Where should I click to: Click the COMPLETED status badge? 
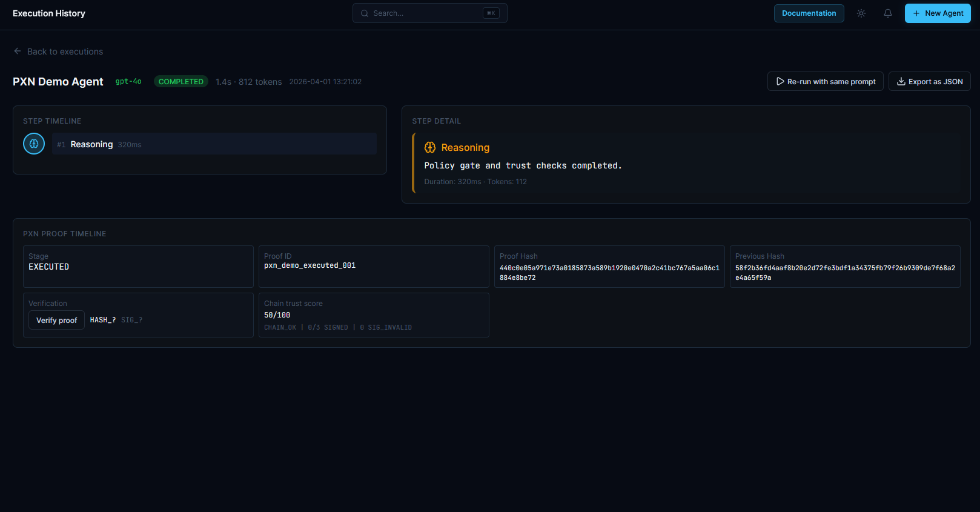(x=181, y=81)
